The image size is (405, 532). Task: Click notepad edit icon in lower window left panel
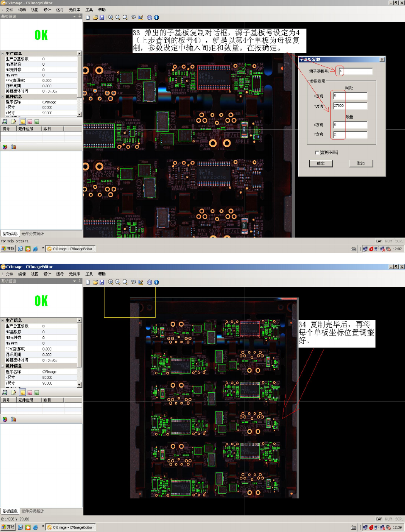[14, 393]
